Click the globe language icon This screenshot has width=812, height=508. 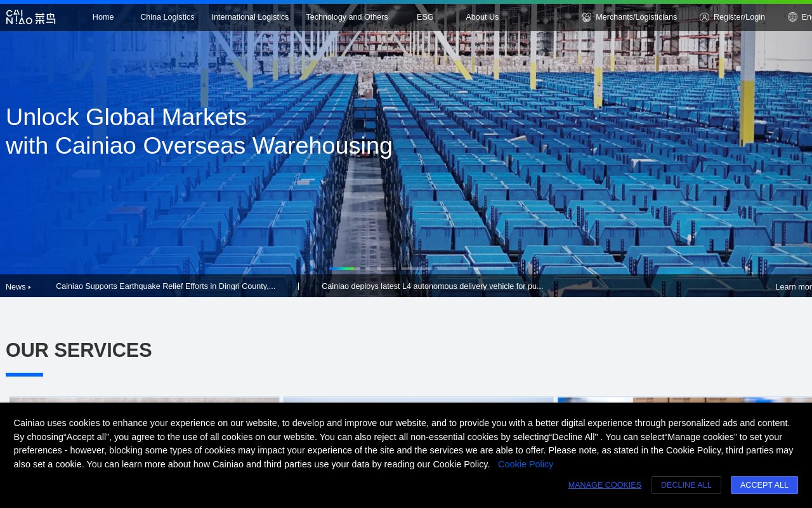[792, 17]
